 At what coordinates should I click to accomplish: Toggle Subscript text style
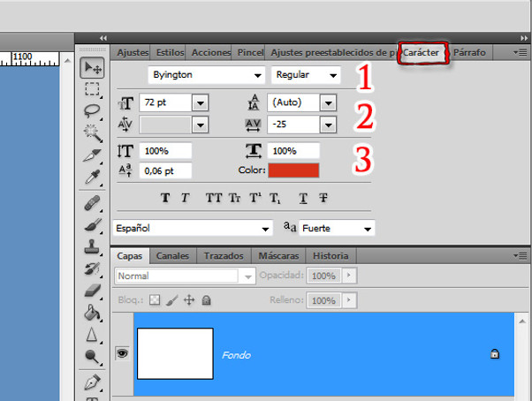coord(275,198)
